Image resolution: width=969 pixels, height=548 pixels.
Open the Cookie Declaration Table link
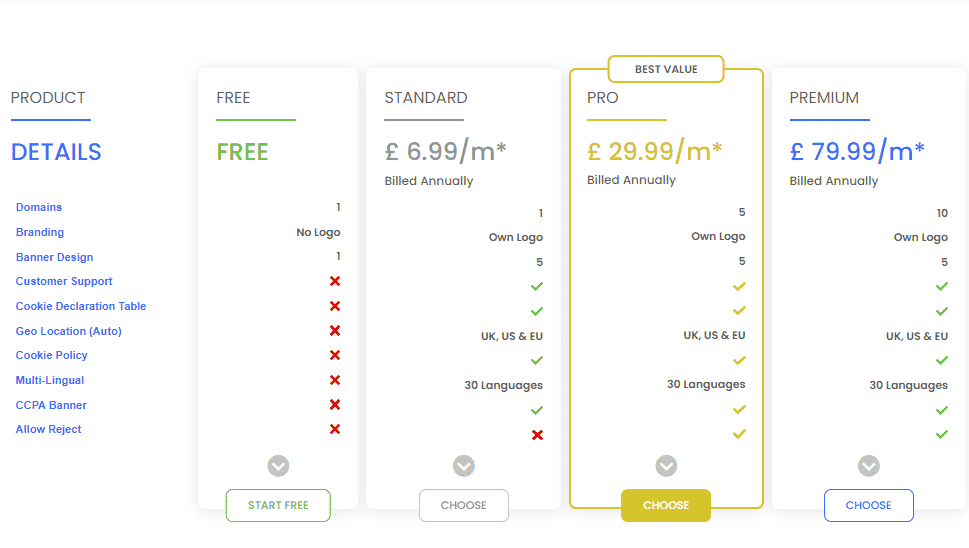(x=81, y=306)
